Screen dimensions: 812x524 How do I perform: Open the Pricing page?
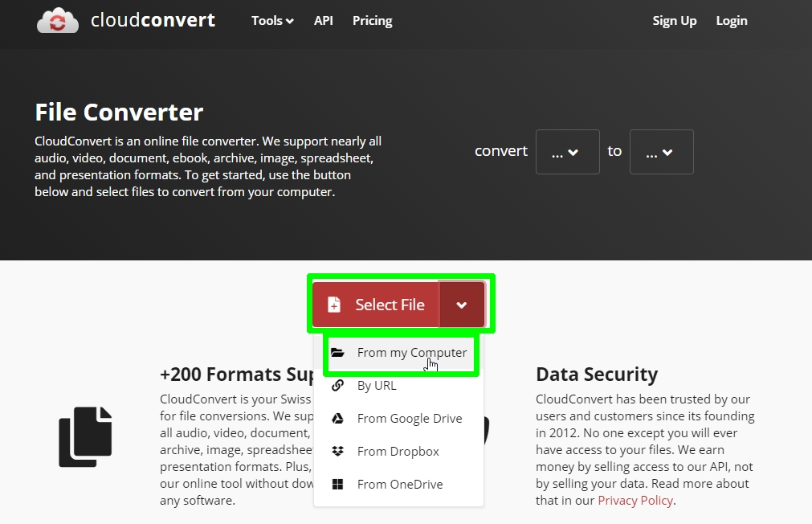point(373,21)
